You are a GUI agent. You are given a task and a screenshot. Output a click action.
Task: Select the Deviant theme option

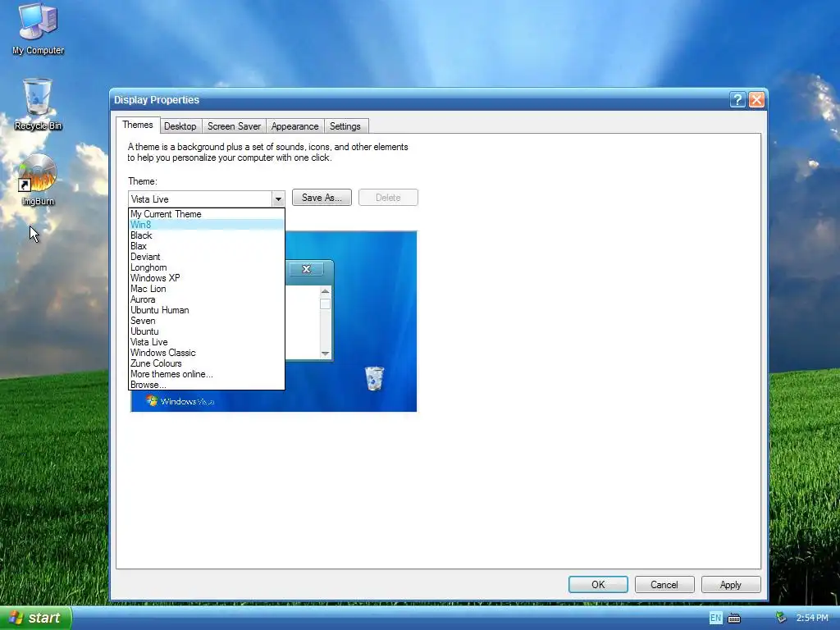point(206,257)
